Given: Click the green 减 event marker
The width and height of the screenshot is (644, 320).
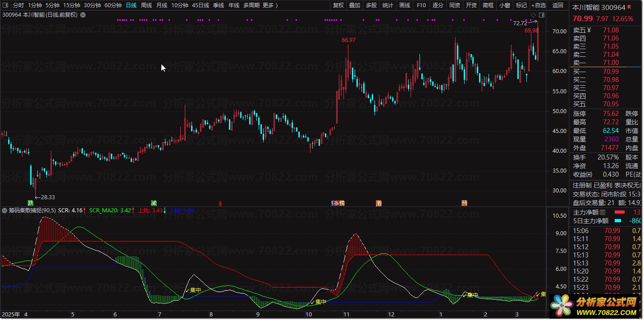Looking at the screenshot, I should [x=154, y=203].
